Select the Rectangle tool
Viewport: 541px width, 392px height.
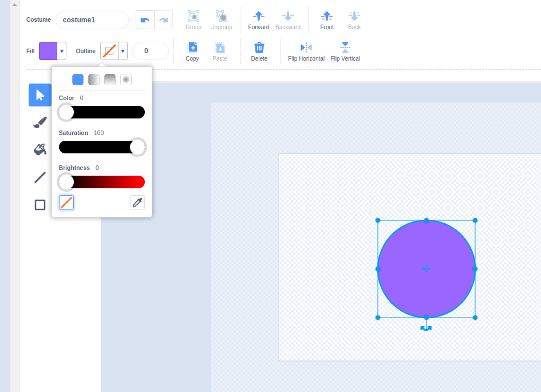[40, 205]
